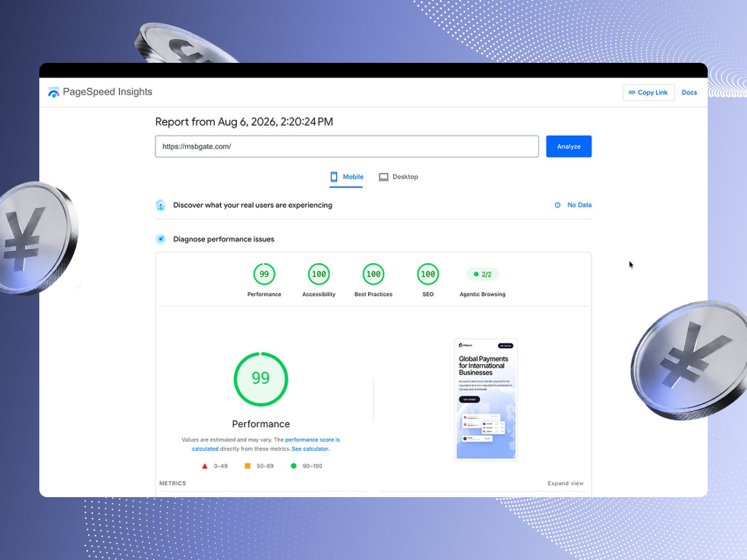Click the green circle 90–100 legend icon

[293, 466]
